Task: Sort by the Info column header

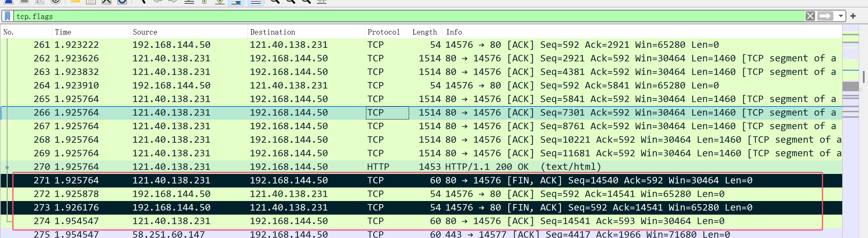Action: 642,32
